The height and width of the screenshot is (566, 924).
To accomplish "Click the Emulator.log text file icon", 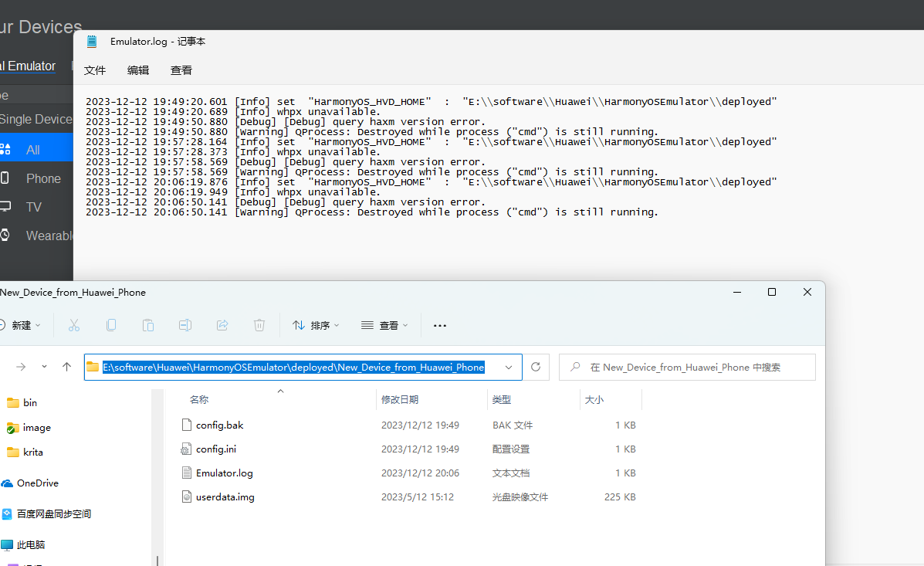I will click(x=186, y=473).
